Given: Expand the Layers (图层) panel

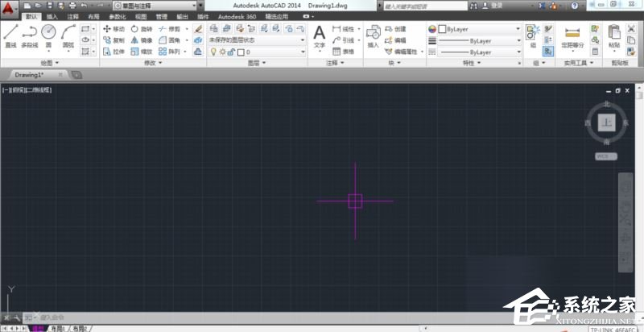Looking at the screenshot, I should (257, 63).
